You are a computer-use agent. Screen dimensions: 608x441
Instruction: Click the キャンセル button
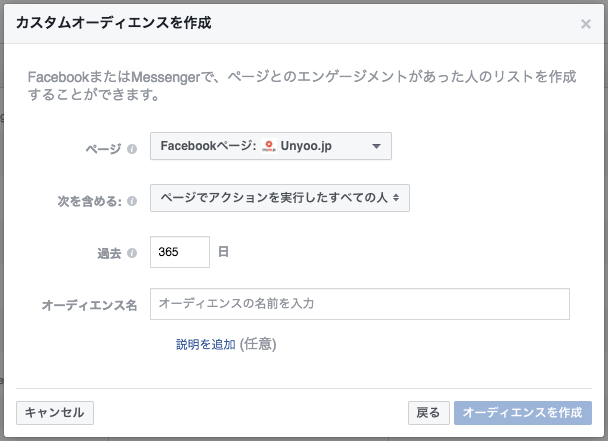click(55, 413)
